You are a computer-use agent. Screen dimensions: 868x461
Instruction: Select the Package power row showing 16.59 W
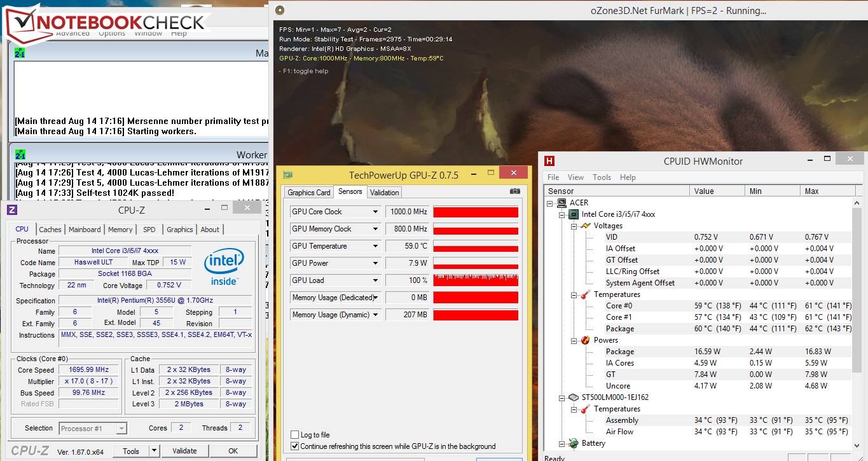(x=698, y=352)
